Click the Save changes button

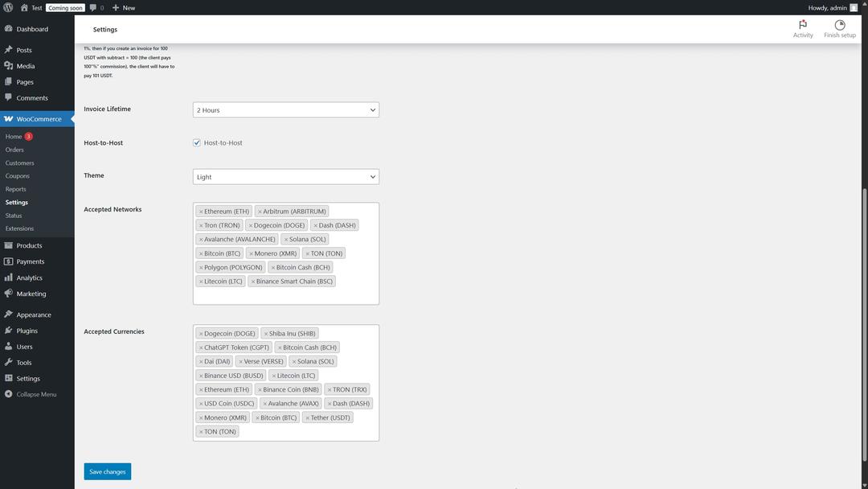107,471
